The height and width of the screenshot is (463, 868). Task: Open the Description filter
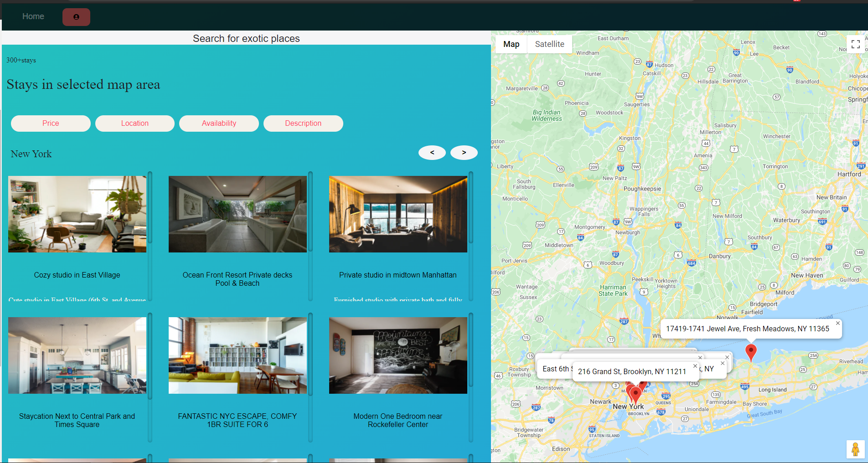(303, 123)
